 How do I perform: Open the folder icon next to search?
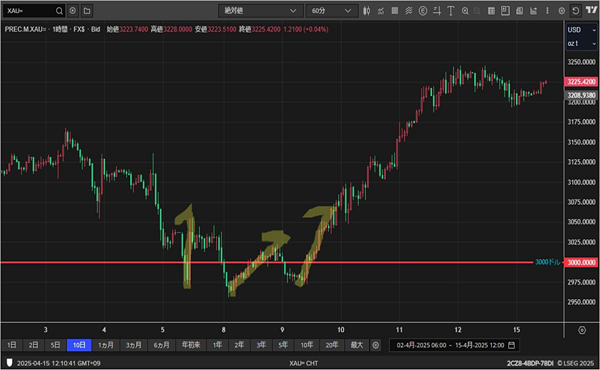(87, 11)
